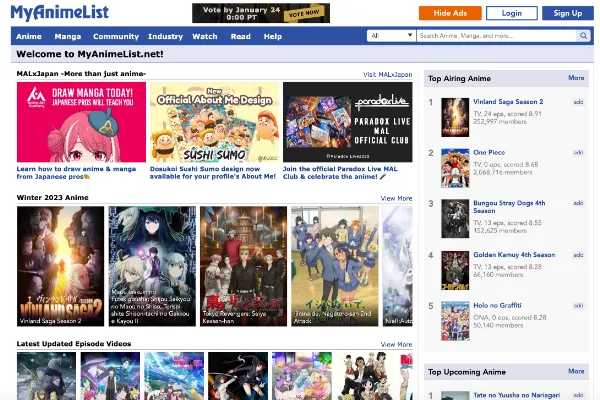The image size is (600, 400).
Task: Open the Sushi Sumo About Me banner
Action: point(214,122)
